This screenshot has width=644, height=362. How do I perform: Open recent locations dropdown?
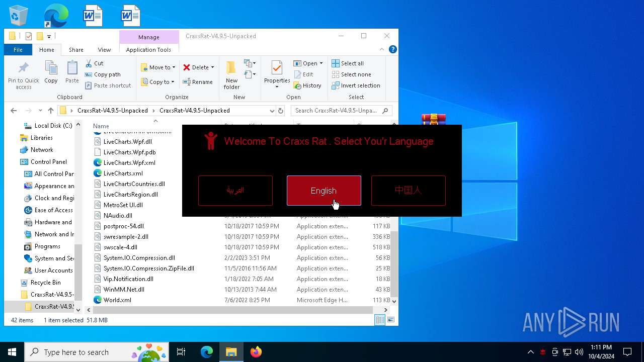point(40,111)
